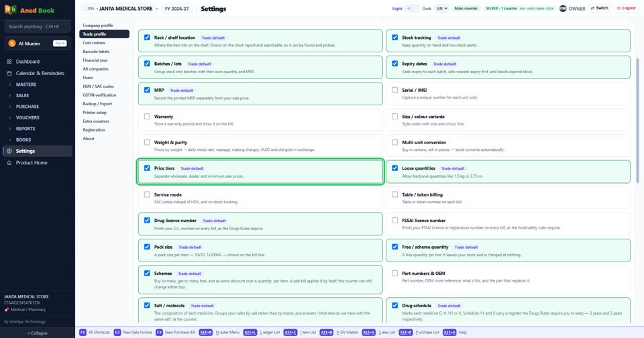Enable the Serial / IMEI checkbox
The height and width of the screenshot is (338, 644).
tap(394, 90)
